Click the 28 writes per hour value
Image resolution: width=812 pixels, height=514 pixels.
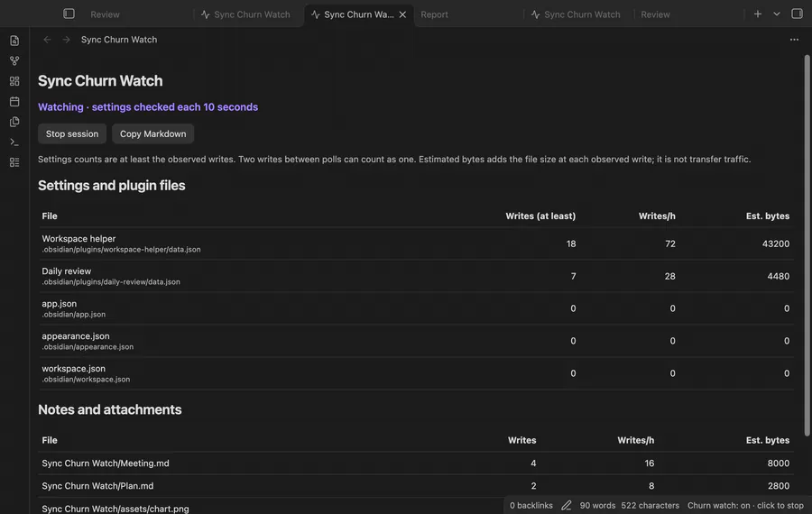coord(669,277)
